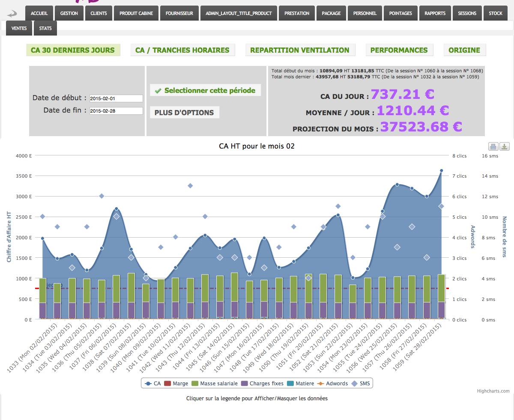This screenshot has width=514, height=420.
Task: Expand PLUS D'OPTIONS
Action: pyautogui.click(x=184, y=113)
